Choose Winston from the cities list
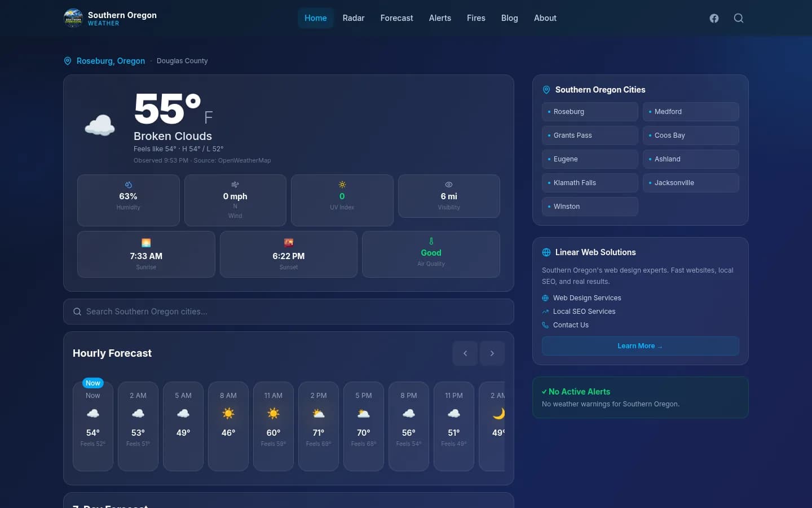The image size is (812, 508). click(590, 207)
